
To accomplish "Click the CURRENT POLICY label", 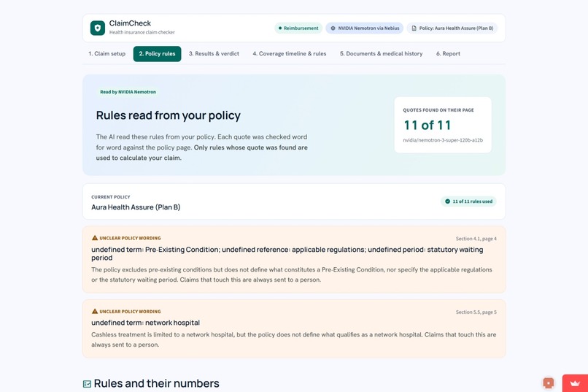I will coord(111,197).
